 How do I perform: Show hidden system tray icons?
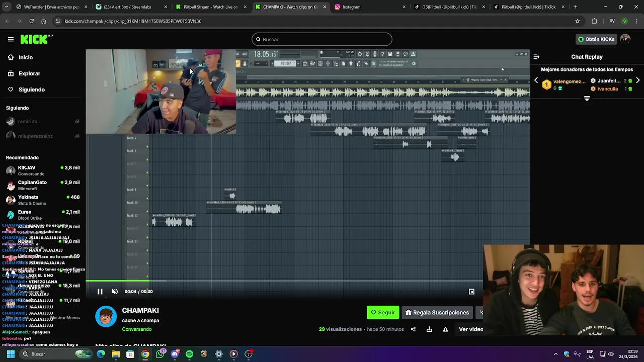(x=555, y=354)
